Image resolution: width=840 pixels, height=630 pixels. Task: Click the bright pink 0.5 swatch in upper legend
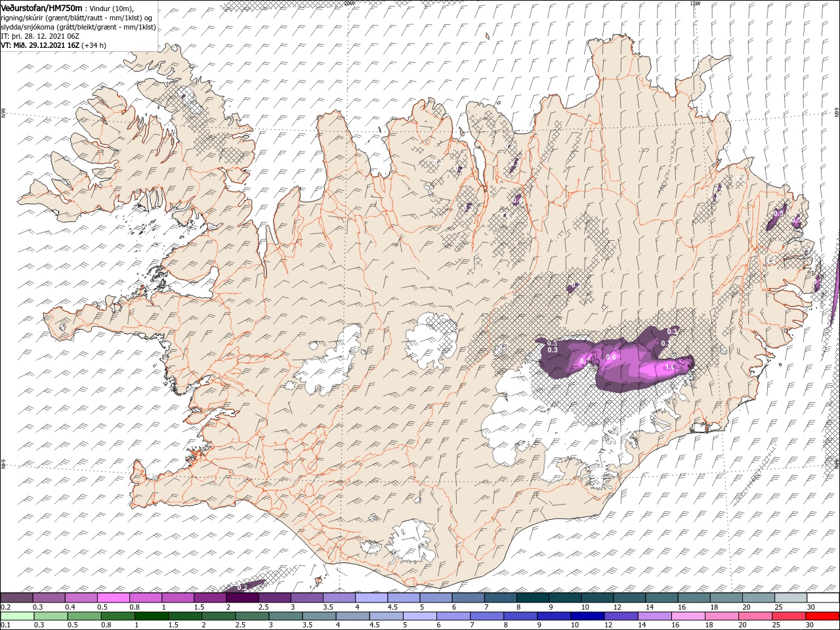pos(114,598)
